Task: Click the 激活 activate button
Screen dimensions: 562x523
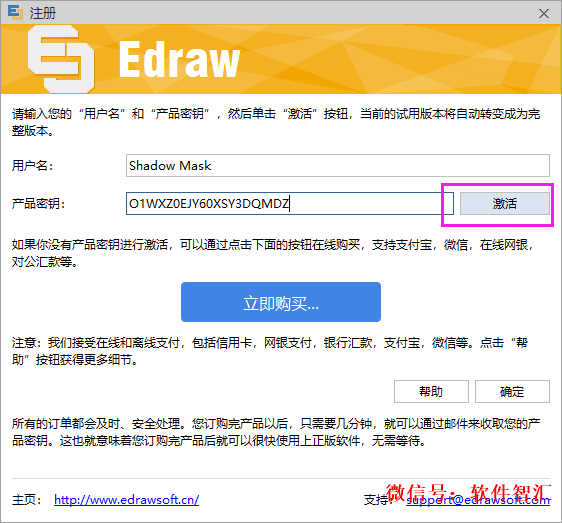Action: tap(505, 203)
